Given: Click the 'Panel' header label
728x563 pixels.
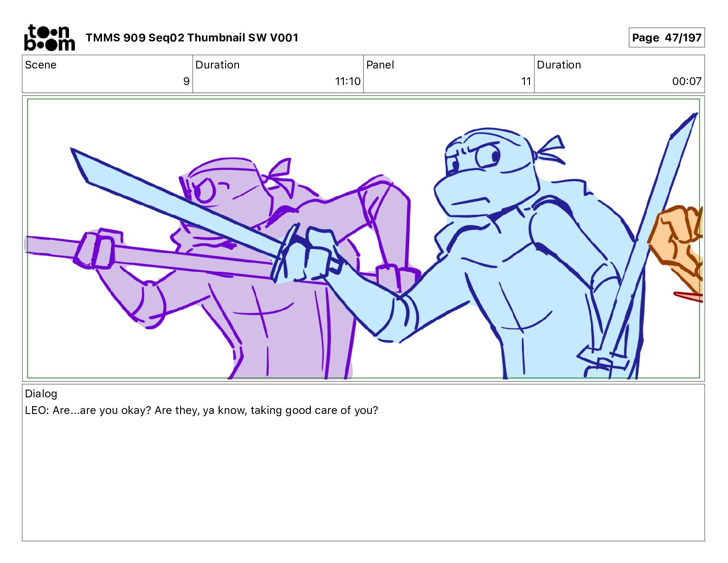Looking at the screenshot, I should [380, 65].
